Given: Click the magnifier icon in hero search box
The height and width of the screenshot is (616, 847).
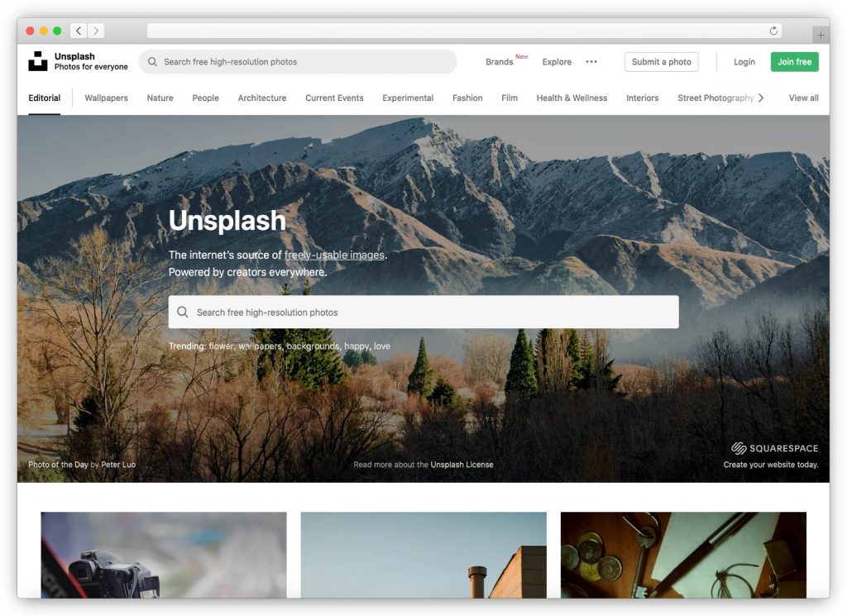Looking at the screenshot, I should (x=183, y=312).
